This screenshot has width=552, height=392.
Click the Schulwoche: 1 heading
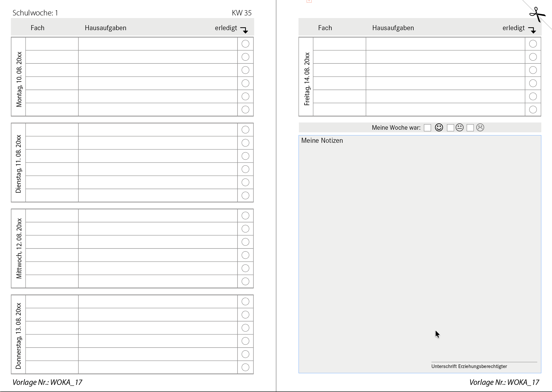tap(35, 13)
